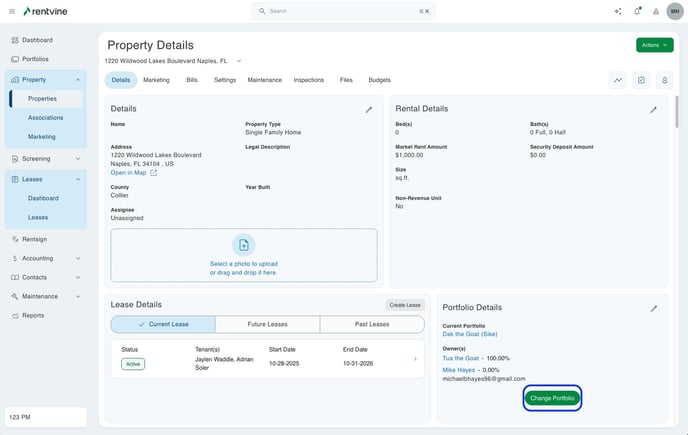Open the Maintenance tab
The width and height of the screenshot is (688, 435).
(264, 80)
